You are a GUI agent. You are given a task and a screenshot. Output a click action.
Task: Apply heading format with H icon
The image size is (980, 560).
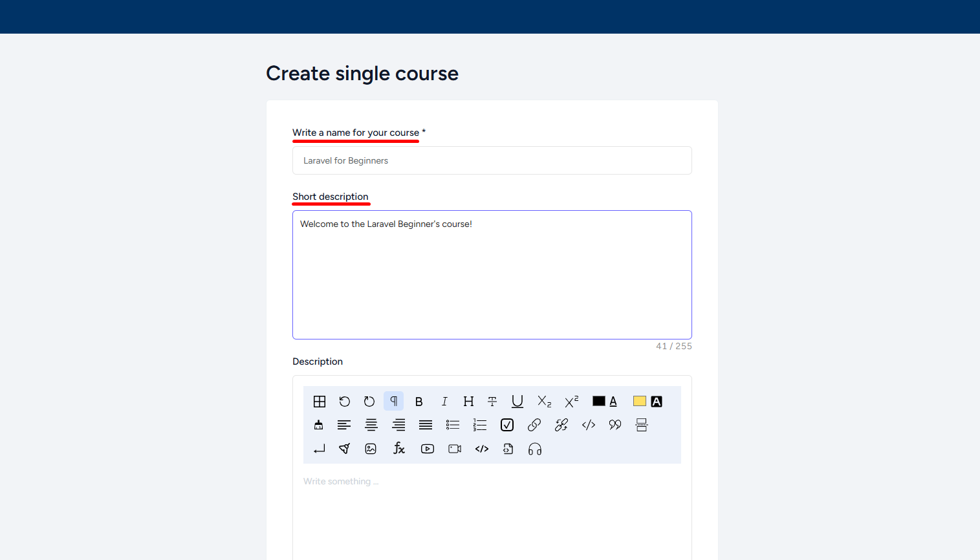[469, 402]
